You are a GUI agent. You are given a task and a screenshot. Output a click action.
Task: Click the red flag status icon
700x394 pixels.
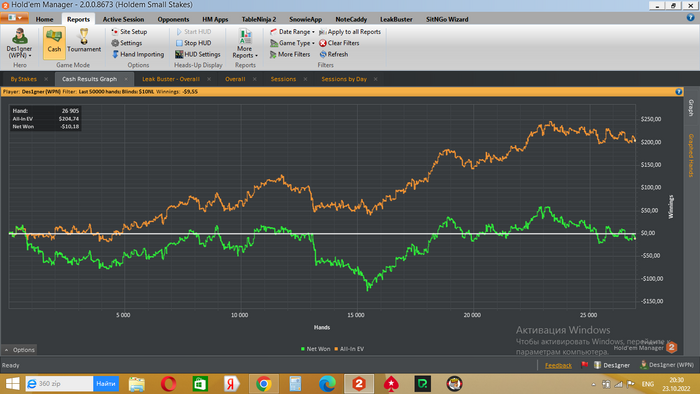click(x=584, y=365)
